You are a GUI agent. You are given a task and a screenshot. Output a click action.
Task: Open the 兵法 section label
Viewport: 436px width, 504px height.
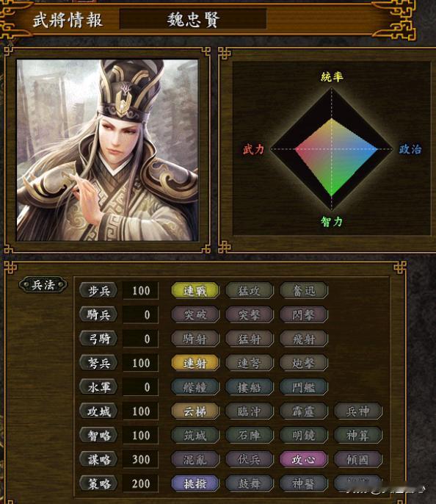[x=43, y=285]
